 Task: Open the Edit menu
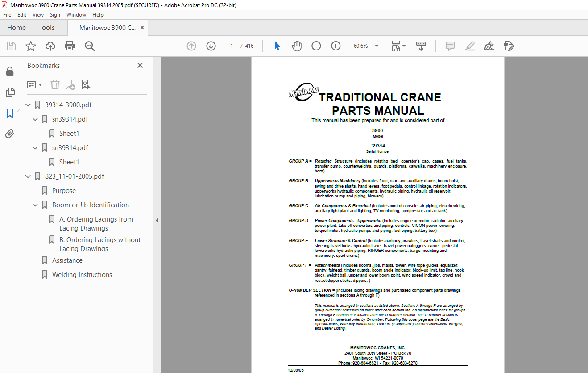pos(22,15)
